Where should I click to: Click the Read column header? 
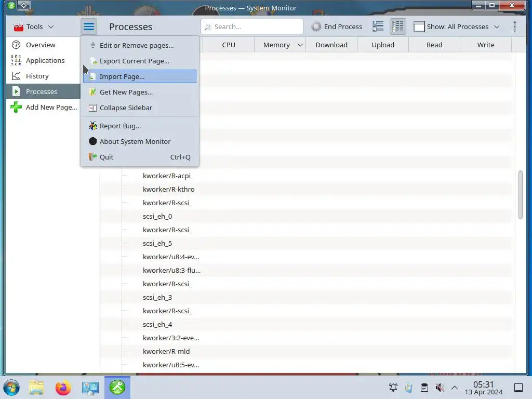coord(434,45)
